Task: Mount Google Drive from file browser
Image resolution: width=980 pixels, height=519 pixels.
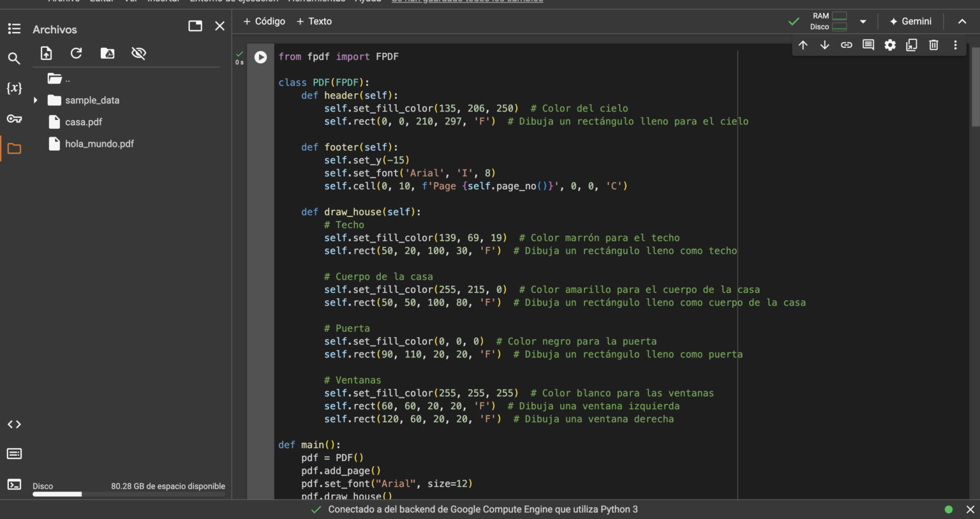Action: [107, 53]
